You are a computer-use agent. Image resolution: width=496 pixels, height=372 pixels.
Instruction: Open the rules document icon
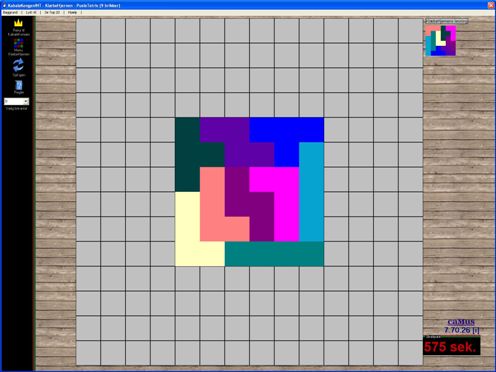(x=19, y=85)
